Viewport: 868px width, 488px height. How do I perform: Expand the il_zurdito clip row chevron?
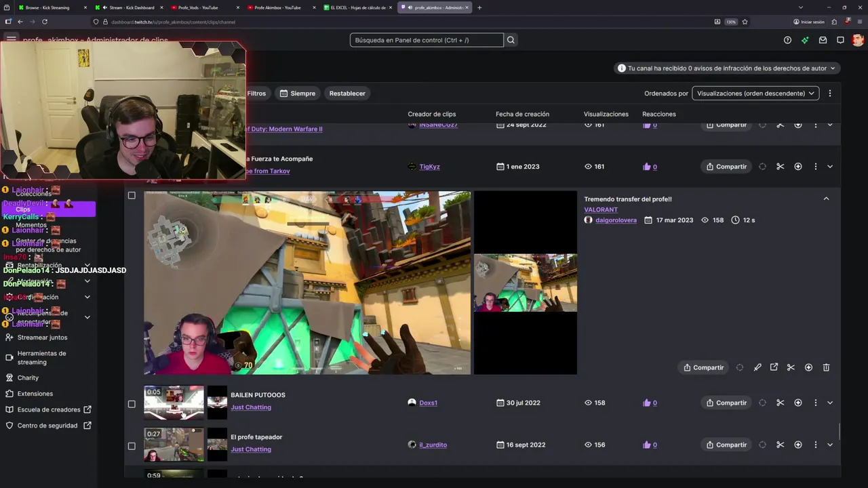pyautogui.click(x=830, y=445)
